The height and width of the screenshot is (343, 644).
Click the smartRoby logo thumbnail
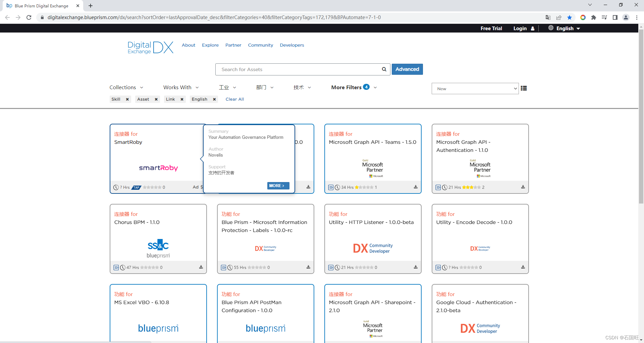[158, 168]
